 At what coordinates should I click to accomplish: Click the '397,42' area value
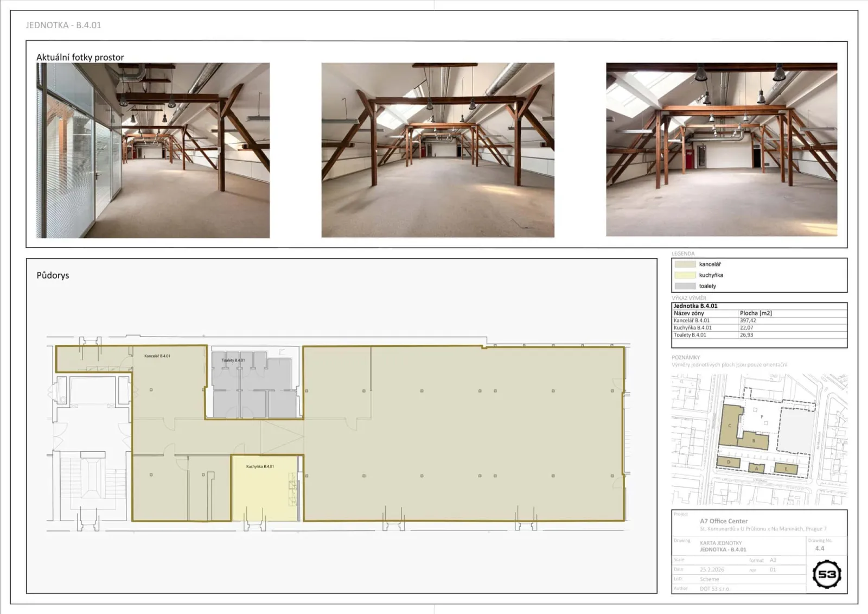click(748, 320)
